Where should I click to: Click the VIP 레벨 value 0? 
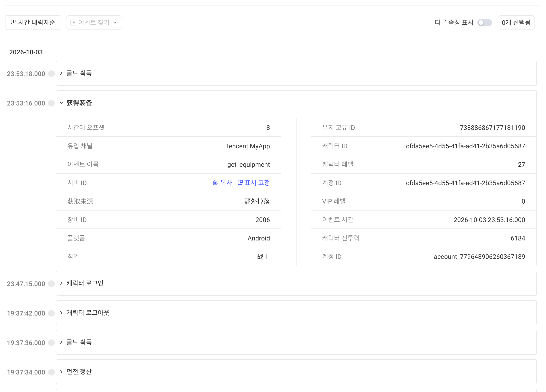coord(523,201)
